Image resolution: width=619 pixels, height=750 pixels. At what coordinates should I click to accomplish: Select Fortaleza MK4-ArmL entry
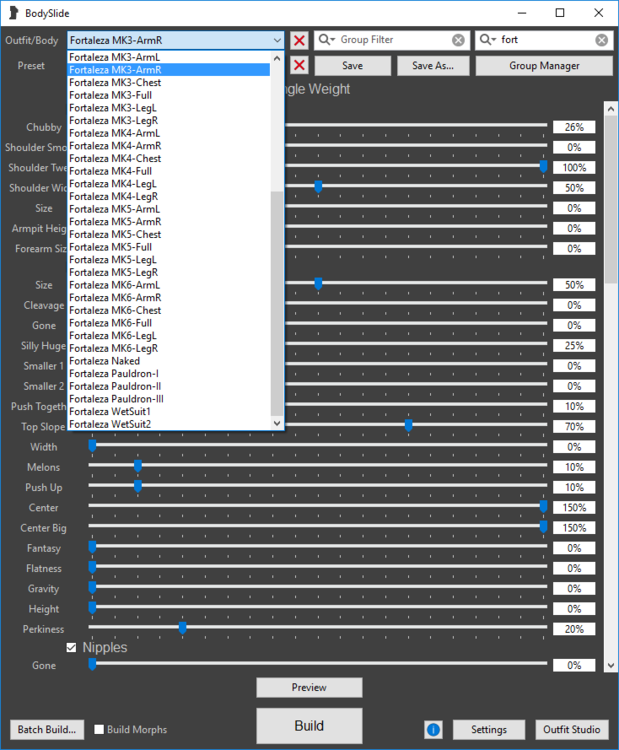click(169, 133)
